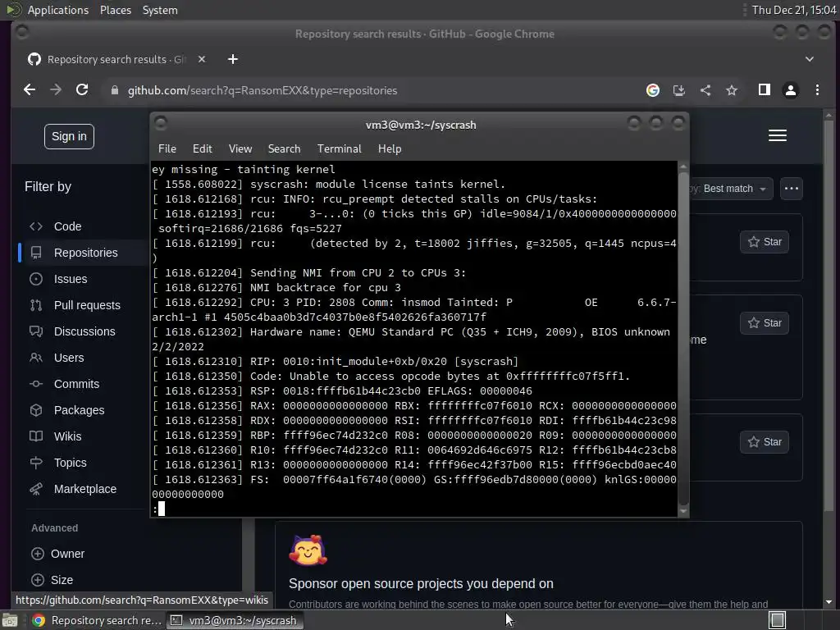Click 'Sponsor open source projects you depend on'
The image size is (840, 630).
tap(421, 584)
